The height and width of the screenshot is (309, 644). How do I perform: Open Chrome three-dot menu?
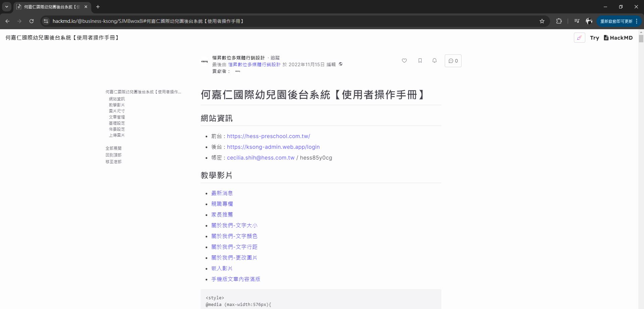(637, 21)
